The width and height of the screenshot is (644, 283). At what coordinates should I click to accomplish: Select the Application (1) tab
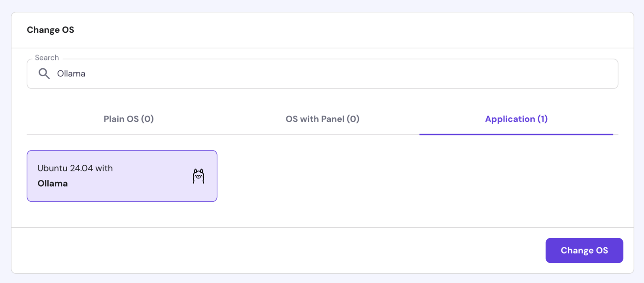pos(516,119)
